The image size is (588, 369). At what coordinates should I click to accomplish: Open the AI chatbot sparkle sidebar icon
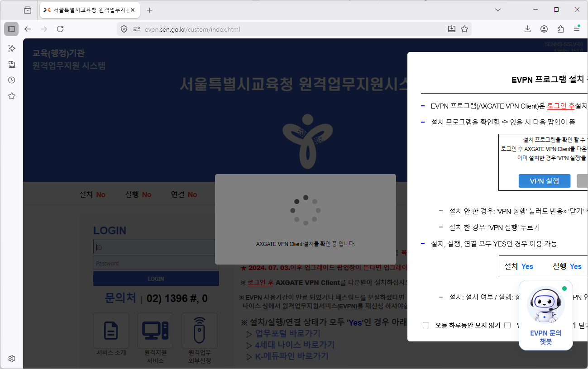point(12,48)
